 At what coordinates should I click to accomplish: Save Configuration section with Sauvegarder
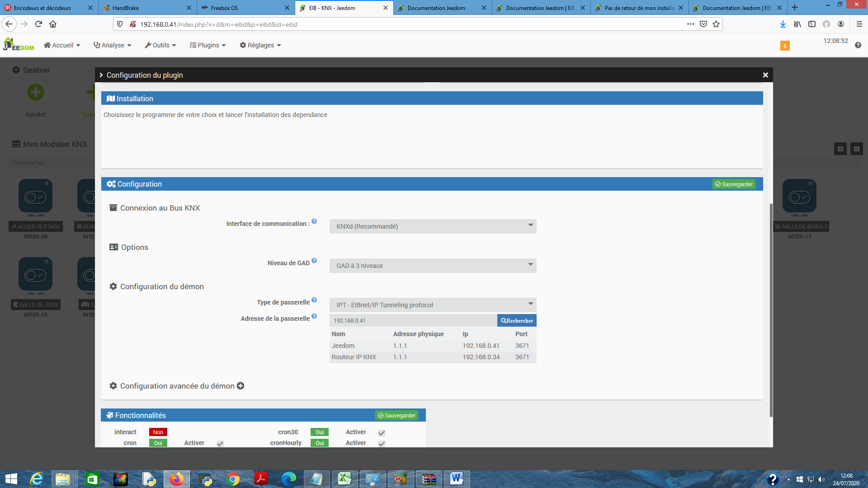tap(734, 184)
